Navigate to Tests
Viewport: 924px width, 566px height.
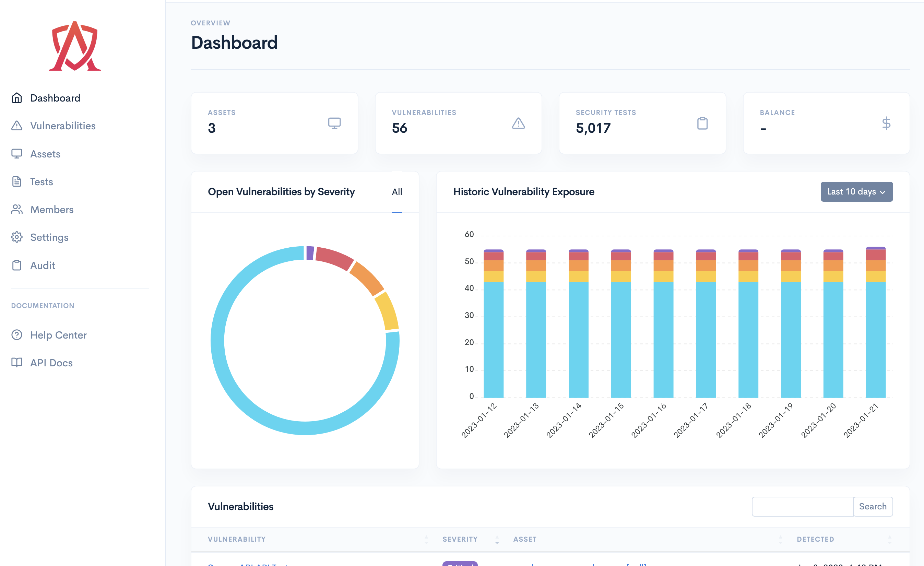click(41, 181)
